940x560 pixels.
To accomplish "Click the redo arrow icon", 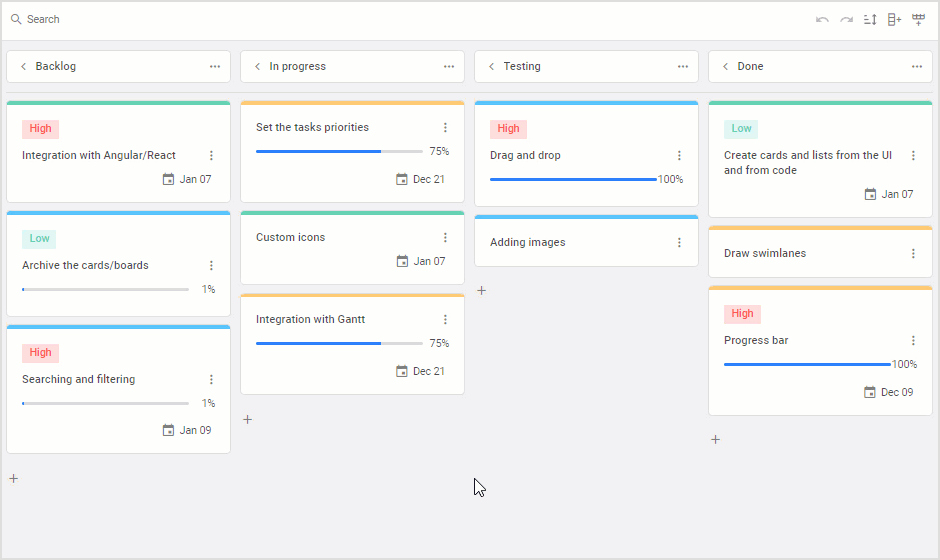I will pos(846,20).
